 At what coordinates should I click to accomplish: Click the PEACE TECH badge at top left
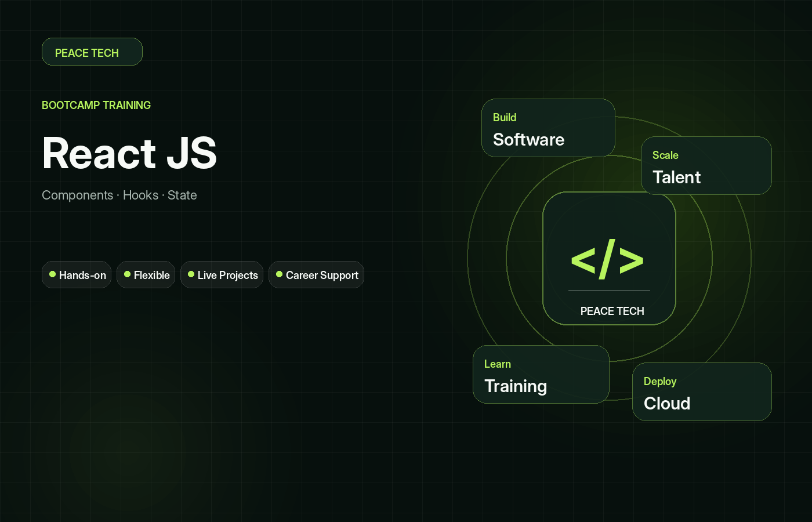(92, 52)
